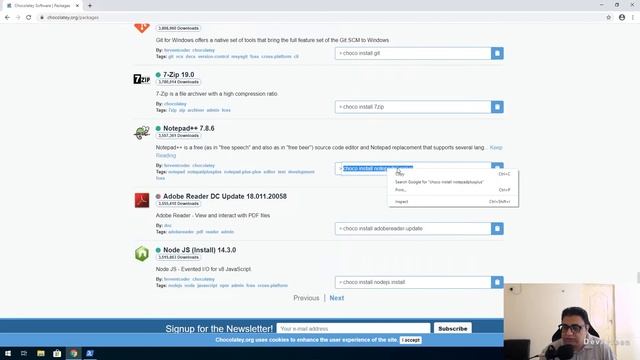Click the Notepad++ chameleon logo
Viewport: 640px width, 360px height.
142,133
